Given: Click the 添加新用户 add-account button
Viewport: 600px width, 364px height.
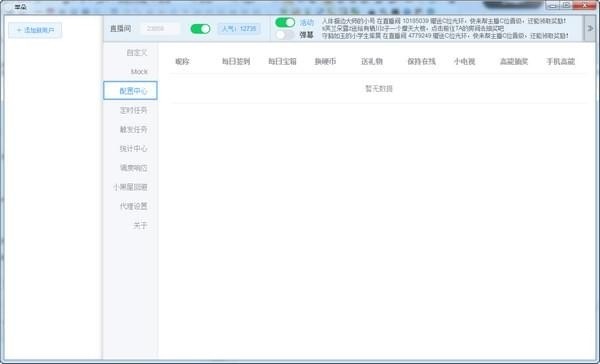Looking at the screenshot, I should pos(35,30).
